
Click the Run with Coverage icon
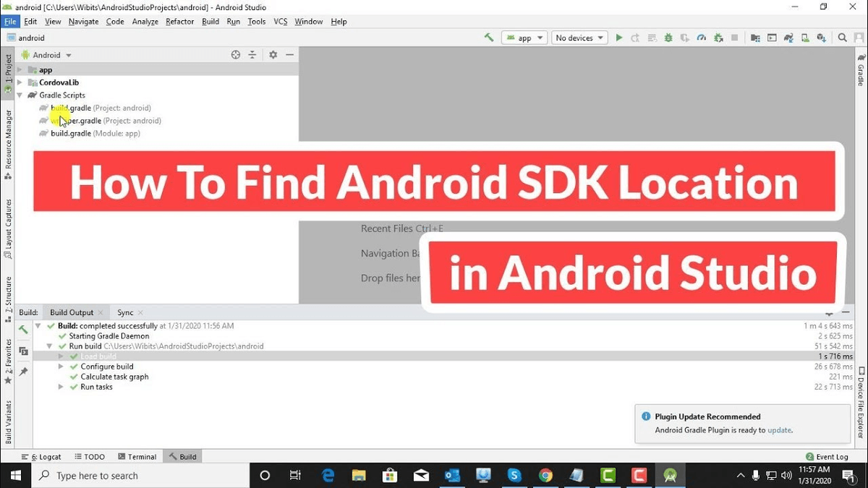684,38
